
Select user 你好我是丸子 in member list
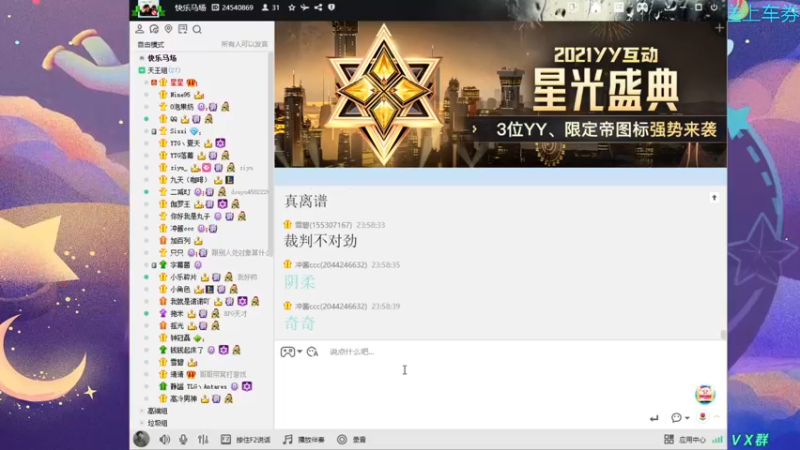190,216
